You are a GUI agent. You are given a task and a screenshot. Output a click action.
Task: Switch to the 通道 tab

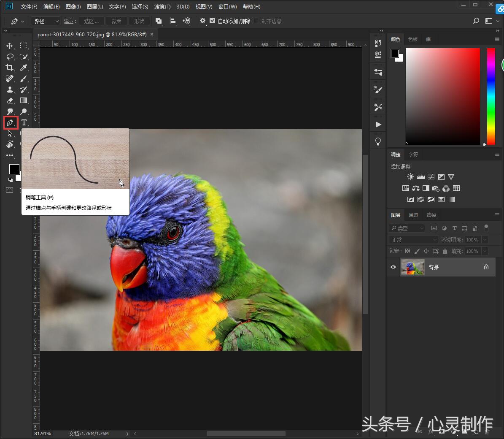coord(413,215)
